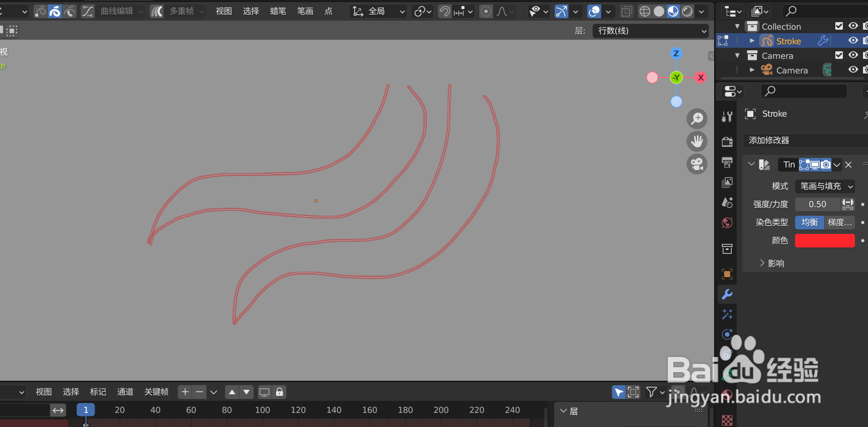Viewport: 868px width, 427px height.
Task: Toggle viewport gizmo display button
Action: [x=561, y=11]
